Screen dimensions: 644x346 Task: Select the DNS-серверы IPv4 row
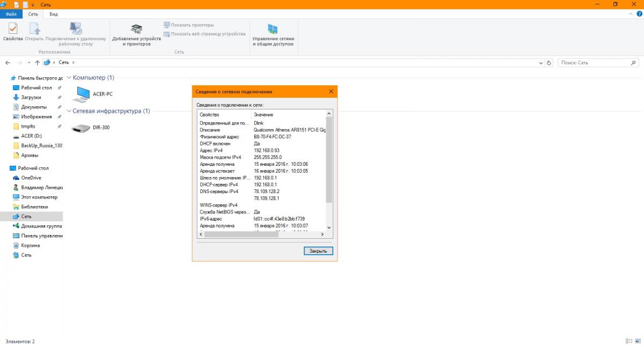coord(261,192)
